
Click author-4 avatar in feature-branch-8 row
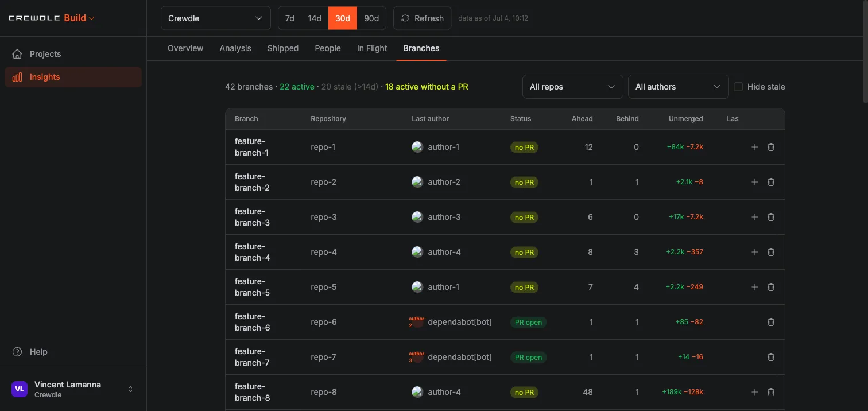[417, 392]
